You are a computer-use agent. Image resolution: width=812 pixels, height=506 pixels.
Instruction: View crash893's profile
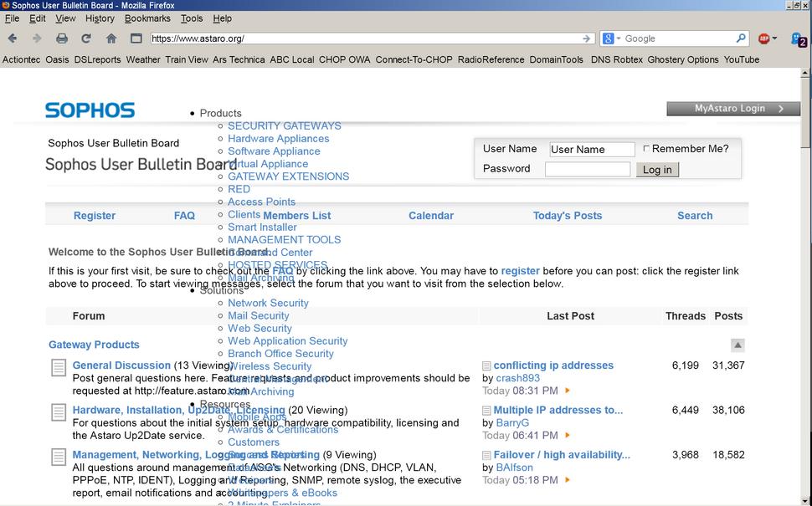(518, 378)
